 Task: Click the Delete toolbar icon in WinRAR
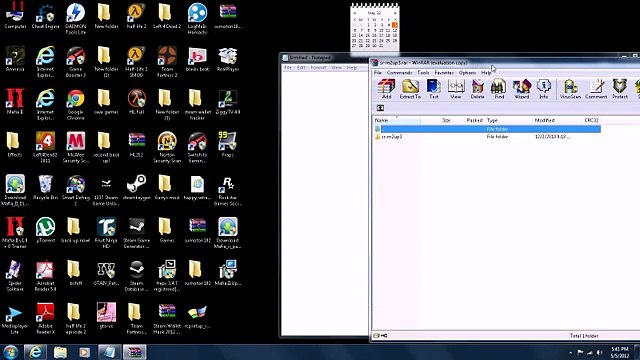click(477, 89)
